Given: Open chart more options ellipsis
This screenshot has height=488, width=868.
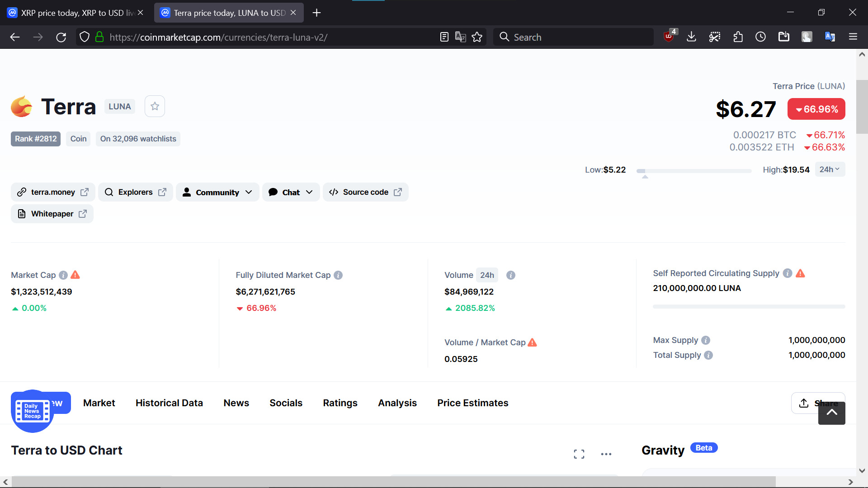Looking at the screenshot, I should pos(606,454).
